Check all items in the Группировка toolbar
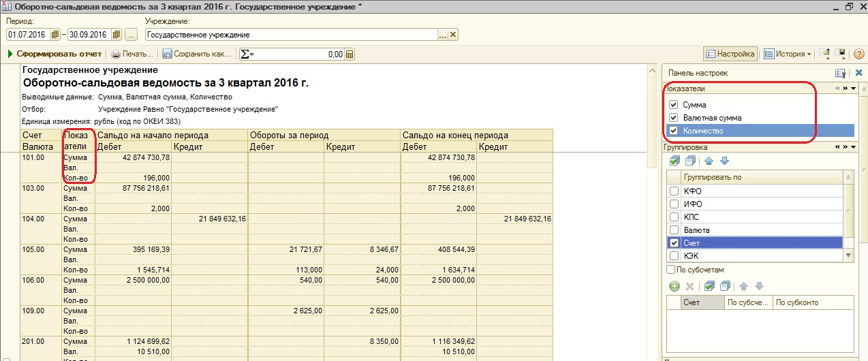The width and height of the screenshot is (868, 361). point(675,161)
